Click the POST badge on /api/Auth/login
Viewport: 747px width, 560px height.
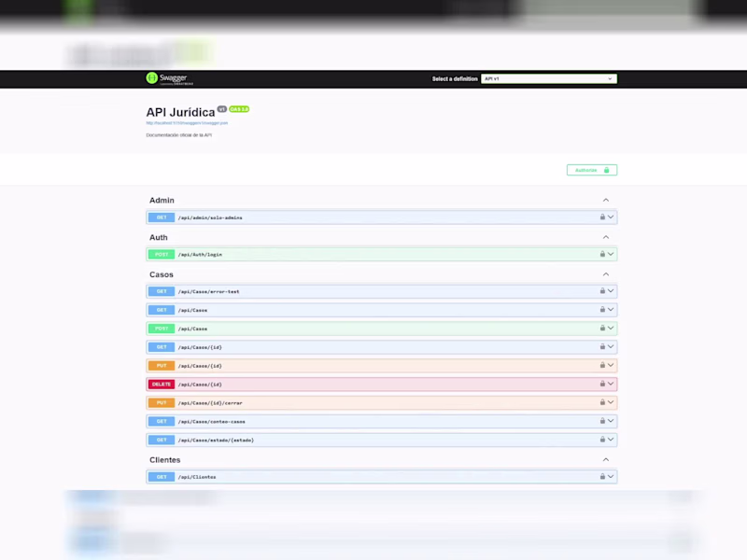[x=162, y=254]
